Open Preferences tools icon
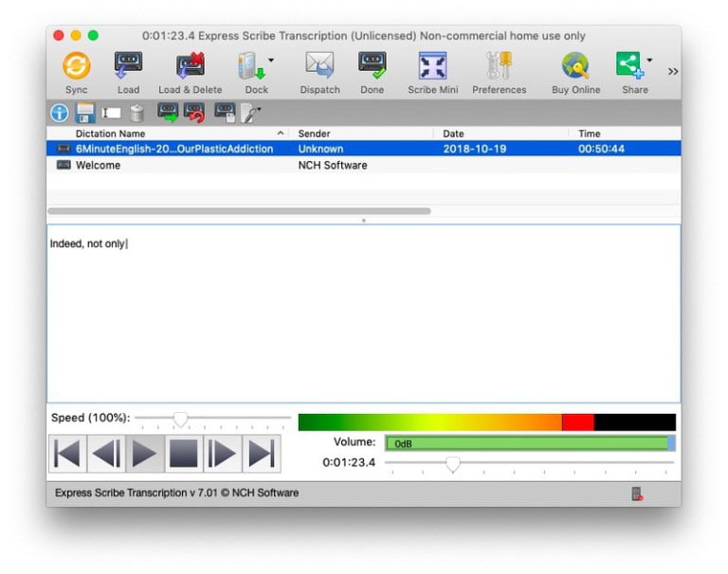 pos(500,65)
